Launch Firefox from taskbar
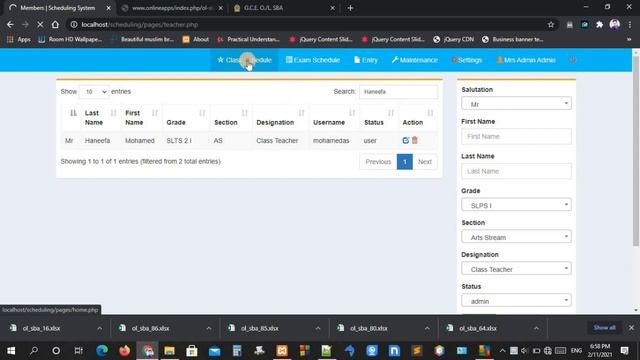 pos(124,351)
